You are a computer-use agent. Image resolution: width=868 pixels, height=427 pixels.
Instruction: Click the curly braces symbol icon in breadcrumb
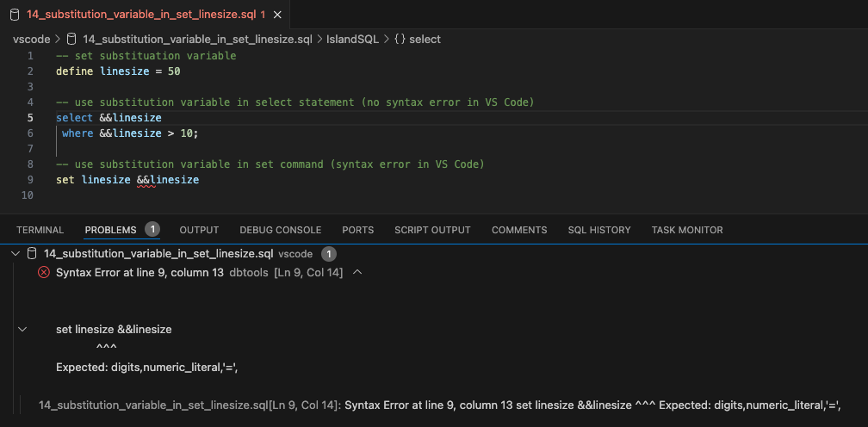tap(400, 39)
